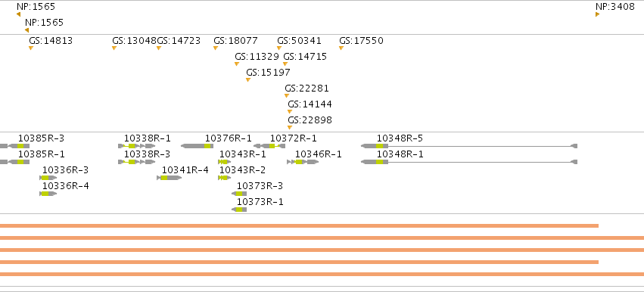Select the 10341R-4 transcript glyph
644x292 pixels.
coord(170,178)
